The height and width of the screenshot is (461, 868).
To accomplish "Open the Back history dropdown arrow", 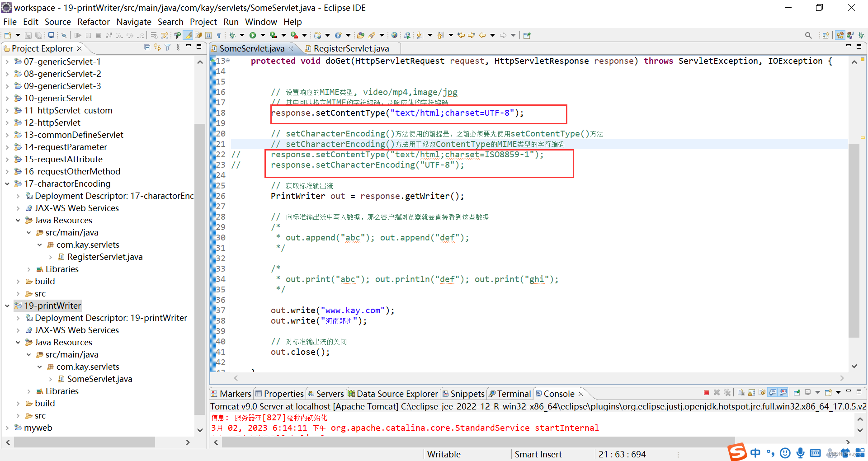I will pyautogui.click(x=492, y=35).
